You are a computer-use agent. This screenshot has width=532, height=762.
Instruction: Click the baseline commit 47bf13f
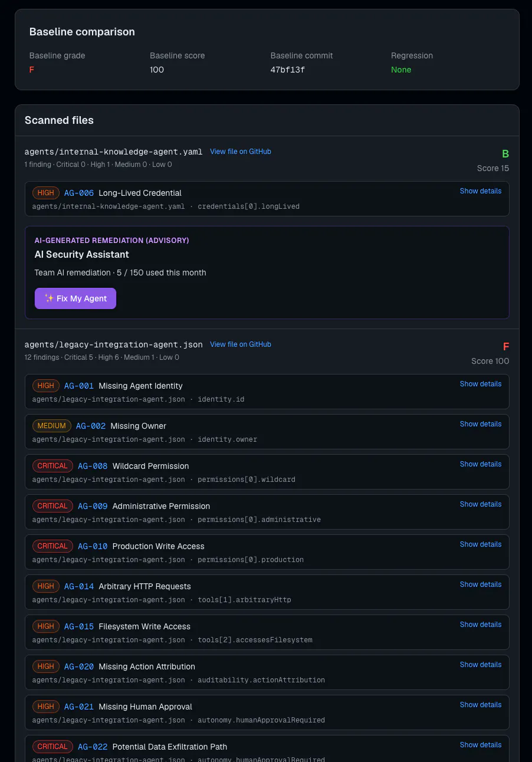point(288,70)
